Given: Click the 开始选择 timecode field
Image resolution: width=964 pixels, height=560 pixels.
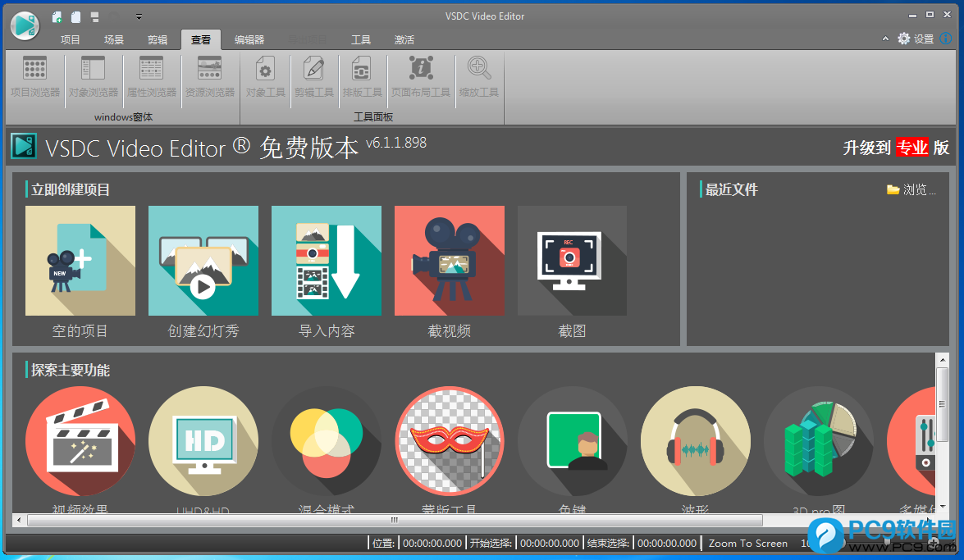Looking at the screenshot, I should (x=549, y=544).
